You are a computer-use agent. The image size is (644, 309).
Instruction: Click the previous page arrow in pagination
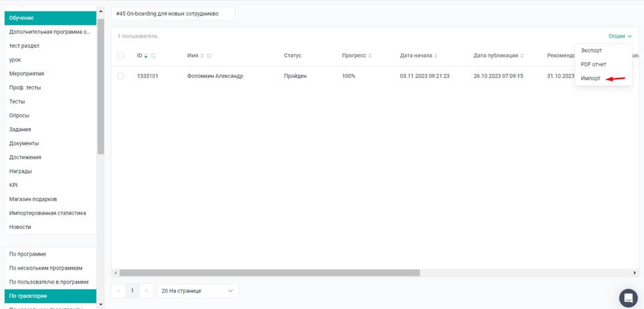click(x=119, y=291)
